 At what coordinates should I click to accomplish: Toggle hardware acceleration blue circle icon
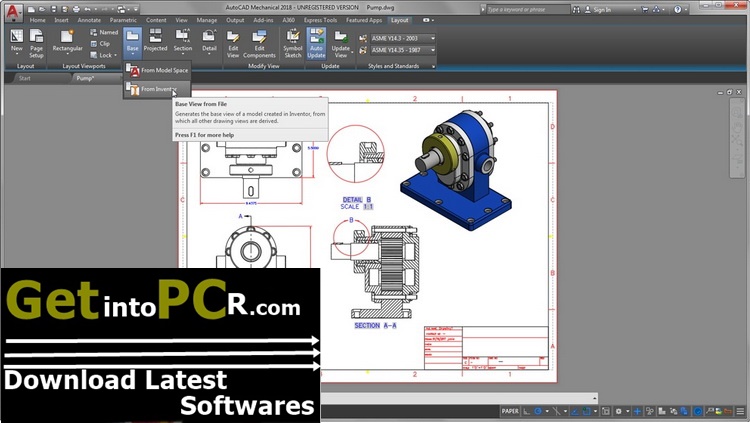698,411
